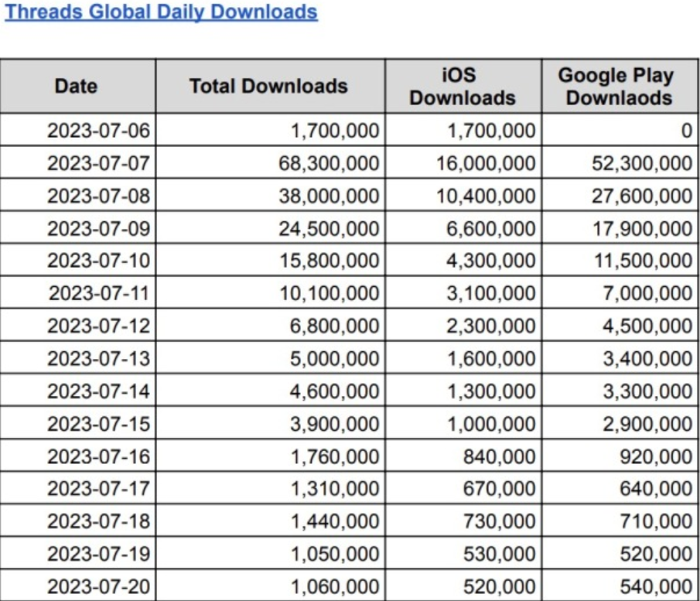The height and width of the screenshot is (601, 700).
Task: Select the 2023-07-08 date cell
Action: point(78,195)
